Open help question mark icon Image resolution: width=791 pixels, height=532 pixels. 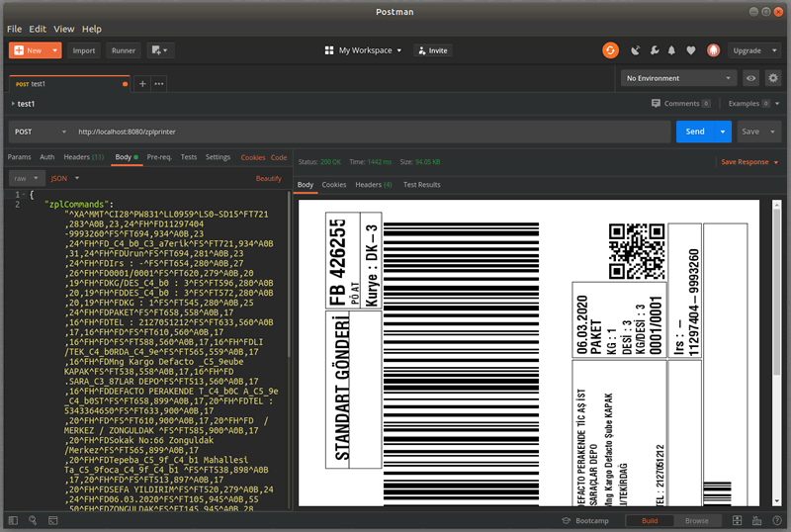pyautogui.click(x=777, y=520)
